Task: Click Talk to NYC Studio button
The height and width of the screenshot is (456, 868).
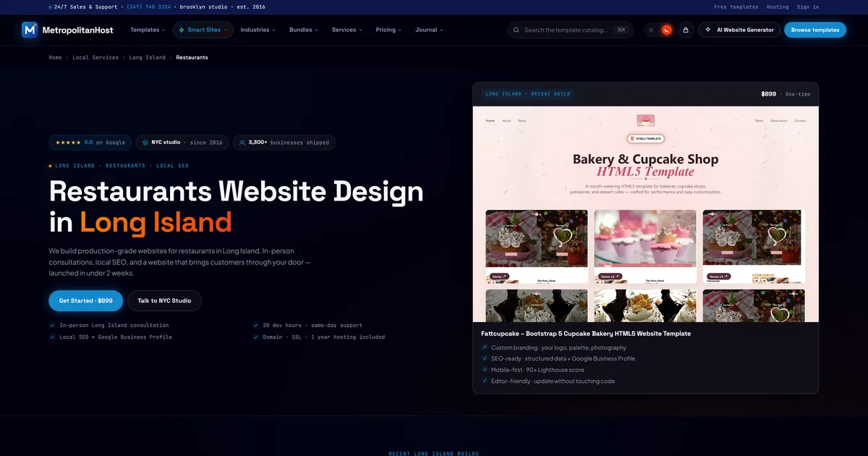Action: 164,300
